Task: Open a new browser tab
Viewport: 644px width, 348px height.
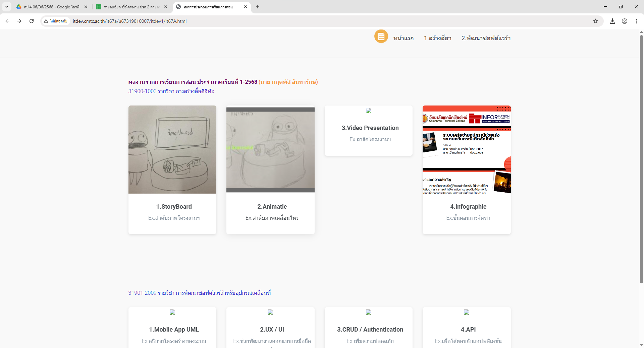Action: click(258, 7)
